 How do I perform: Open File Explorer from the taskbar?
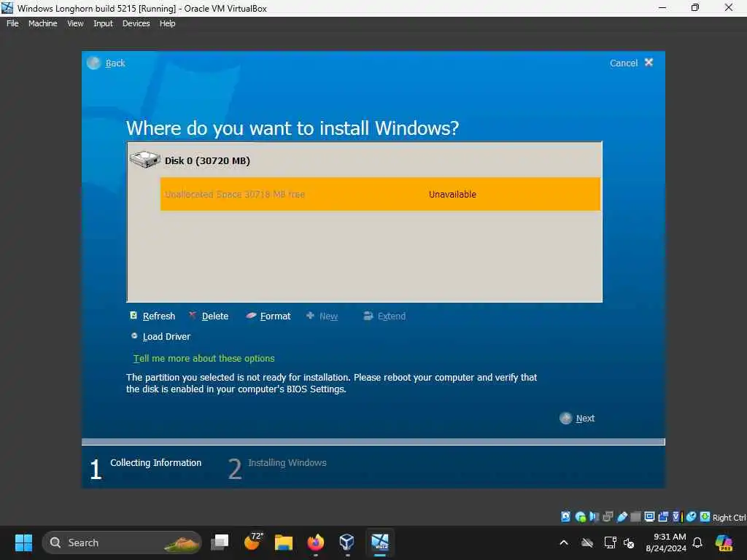(284, 542)
